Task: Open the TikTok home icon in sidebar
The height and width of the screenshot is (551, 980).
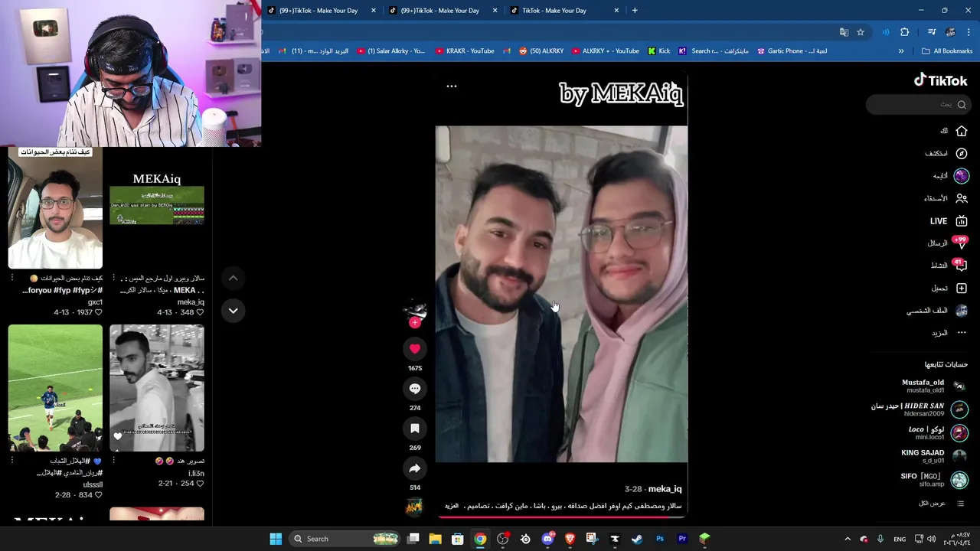Action: tap(962, 131)
